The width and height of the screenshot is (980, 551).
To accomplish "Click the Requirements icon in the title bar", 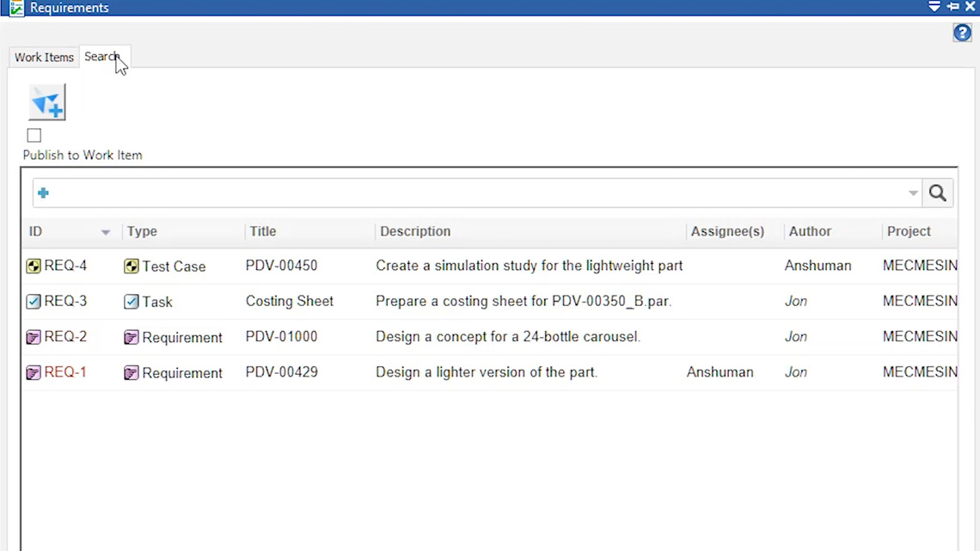I will [x=15, y=7].
